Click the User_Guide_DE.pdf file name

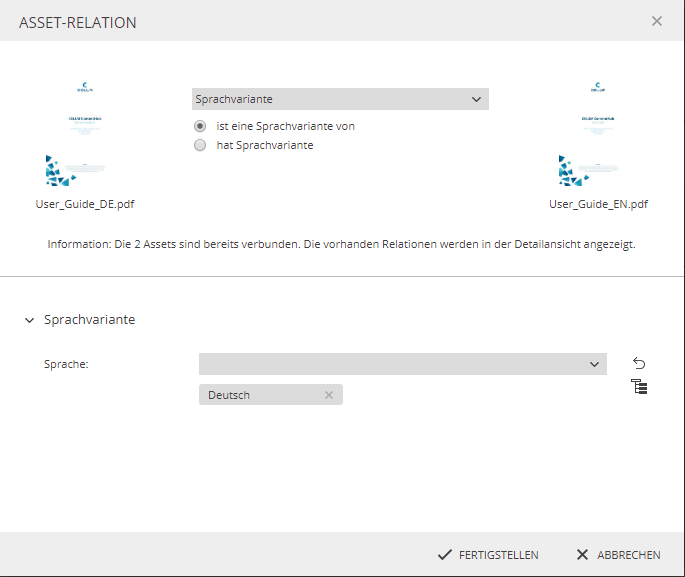click(x=84, y=204)
